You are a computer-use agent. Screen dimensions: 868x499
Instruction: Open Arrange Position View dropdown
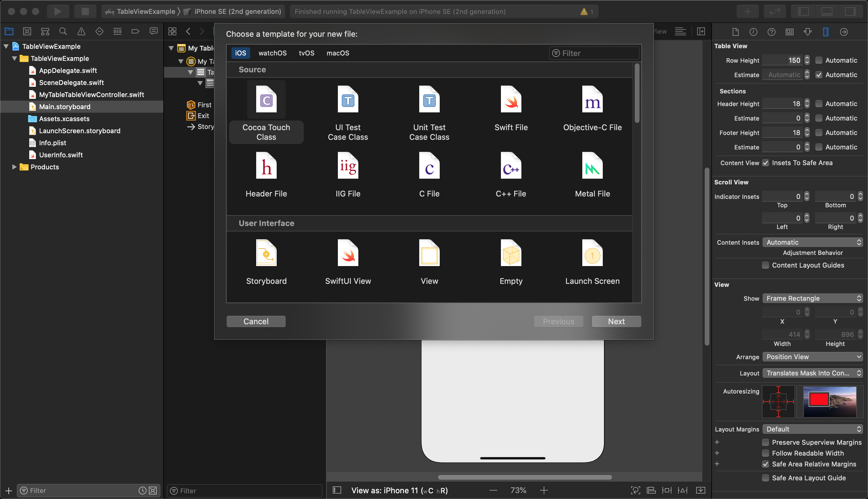coord(813,357)
